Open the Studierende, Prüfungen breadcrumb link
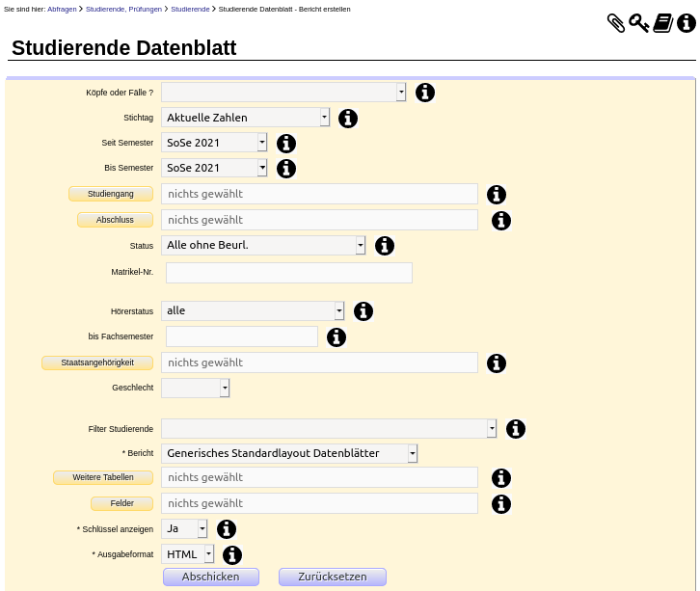This screenshot has height=591, width=700. (123, 9)
